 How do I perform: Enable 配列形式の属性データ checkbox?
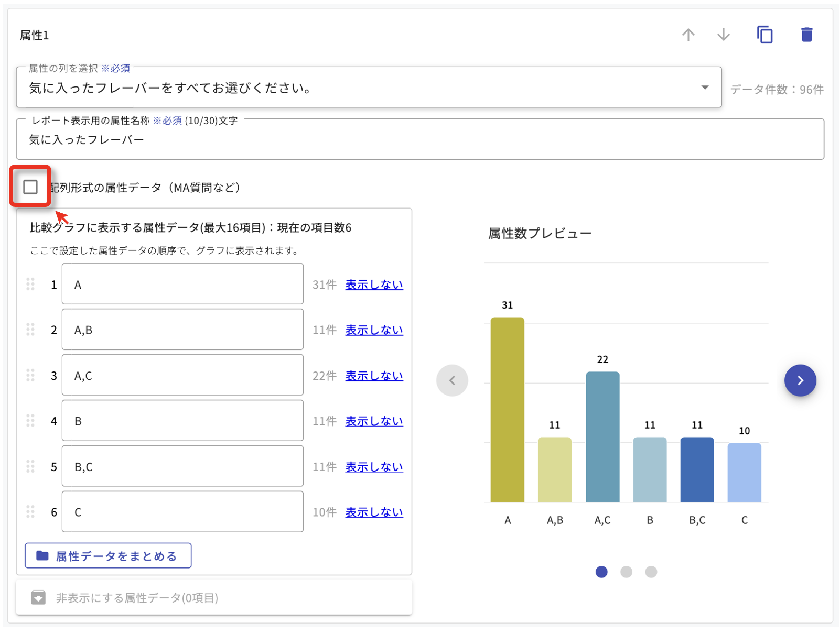pyautogui.click(x=30, y=187)
